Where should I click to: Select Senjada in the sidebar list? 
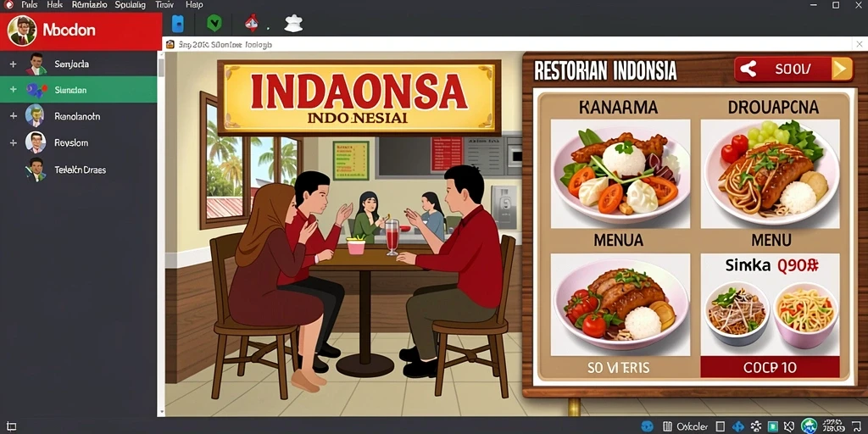(78, 64)
